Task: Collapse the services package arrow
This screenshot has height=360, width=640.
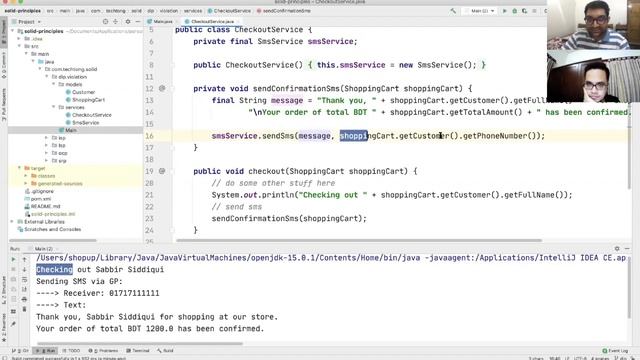Action: click(53, 107)
